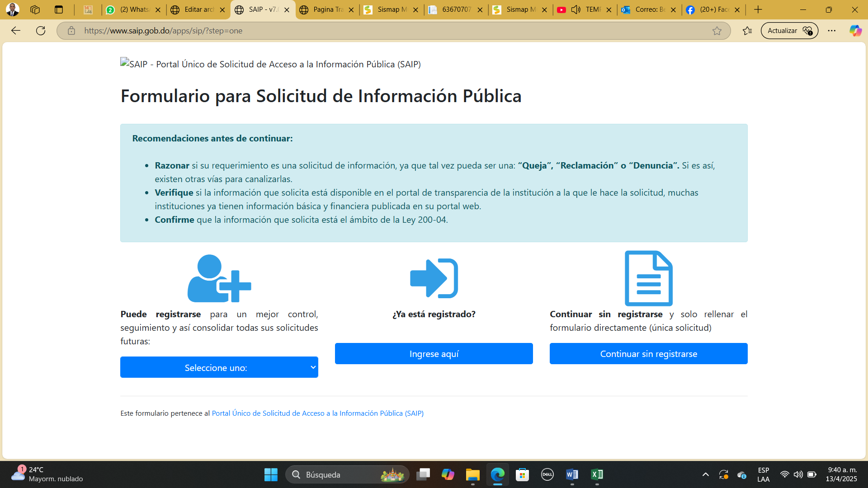The image size is (868, 488).
Task: Open browser settings ellipsis menu
Action: [832, 31]
